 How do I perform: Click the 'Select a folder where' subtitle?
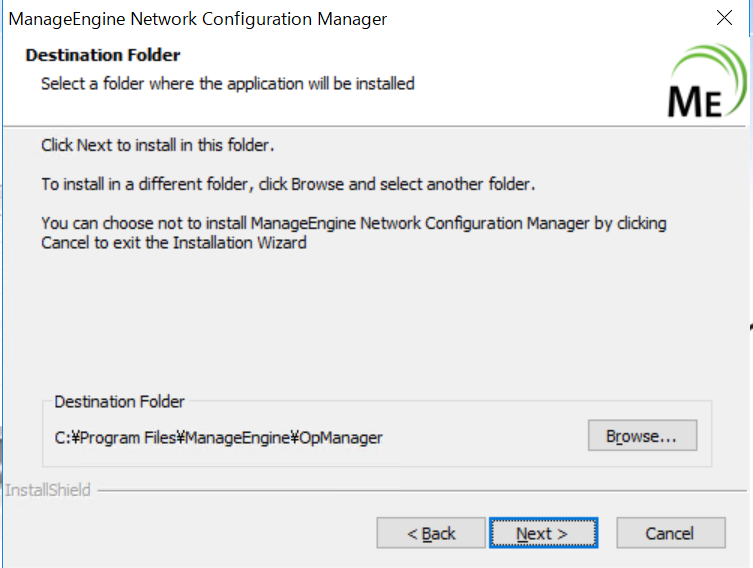click(x=227, y=84)
